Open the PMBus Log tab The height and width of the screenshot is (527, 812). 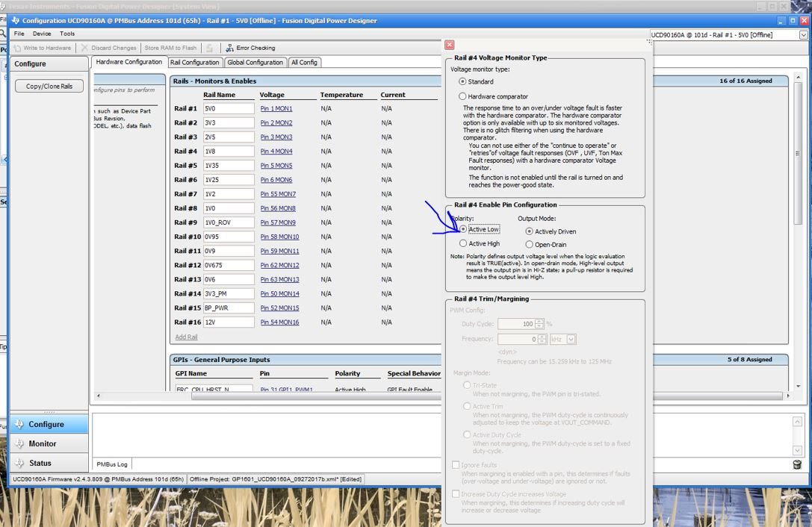click(x=112, y=464)
